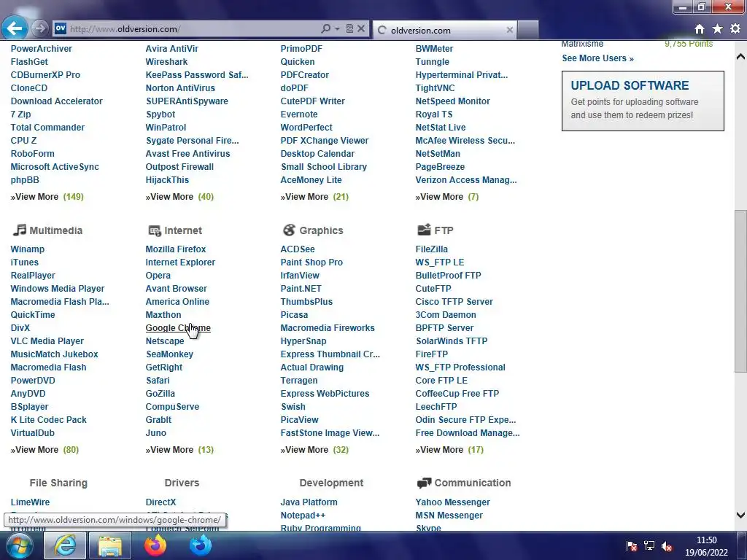Viewport: 747px width, 560px height.
Task: Click the scrollbar down arrow
Action: click(x=740, y=515)
